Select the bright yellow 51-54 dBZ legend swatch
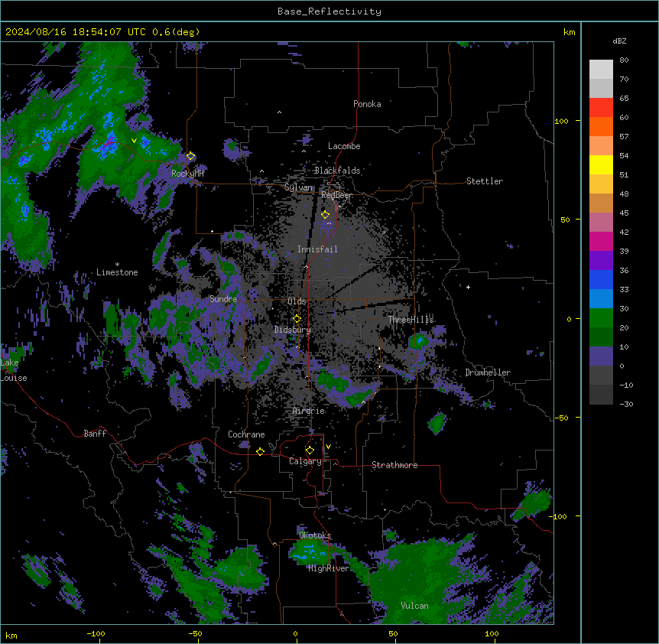The height and width of the screenshot is (644, 659). coord(601,164)
